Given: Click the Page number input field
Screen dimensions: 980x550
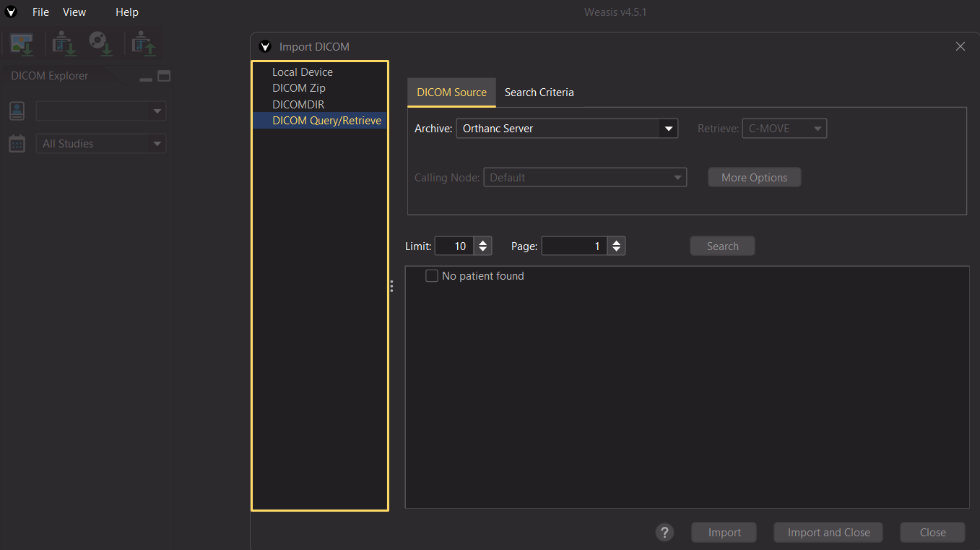Looking at the screenshot, I should pos(575,246).
